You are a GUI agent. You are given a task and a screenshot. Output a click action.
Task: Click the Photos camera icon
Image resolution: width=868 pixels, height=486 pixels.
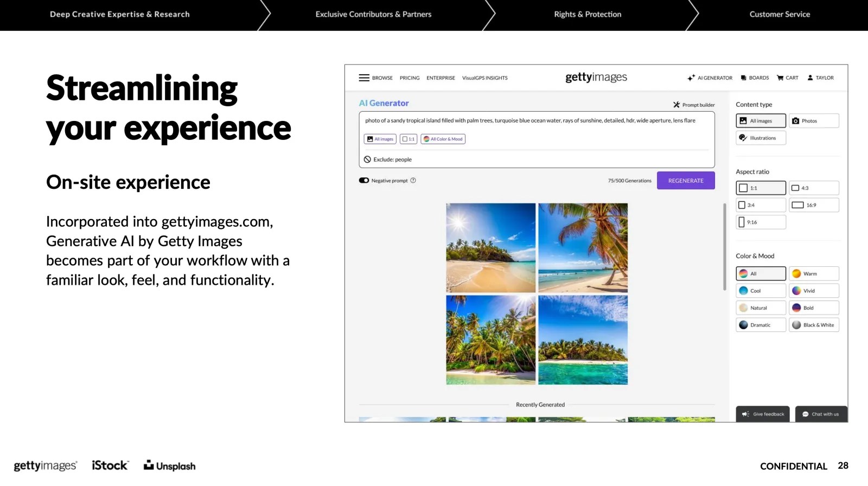click(x=795, y=121)
